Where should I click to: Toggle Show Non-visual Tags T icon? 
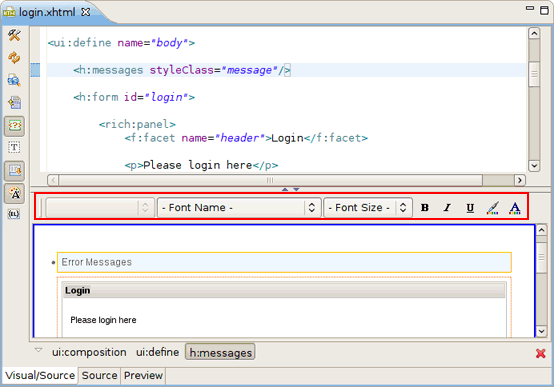click(x=14, y=147)
